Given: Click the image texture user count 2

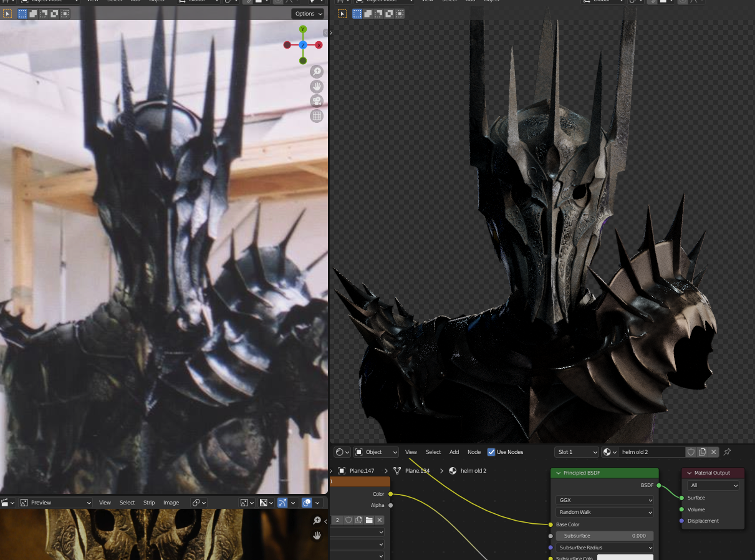Looking at the screenshot, I should (x=337, y=520).
